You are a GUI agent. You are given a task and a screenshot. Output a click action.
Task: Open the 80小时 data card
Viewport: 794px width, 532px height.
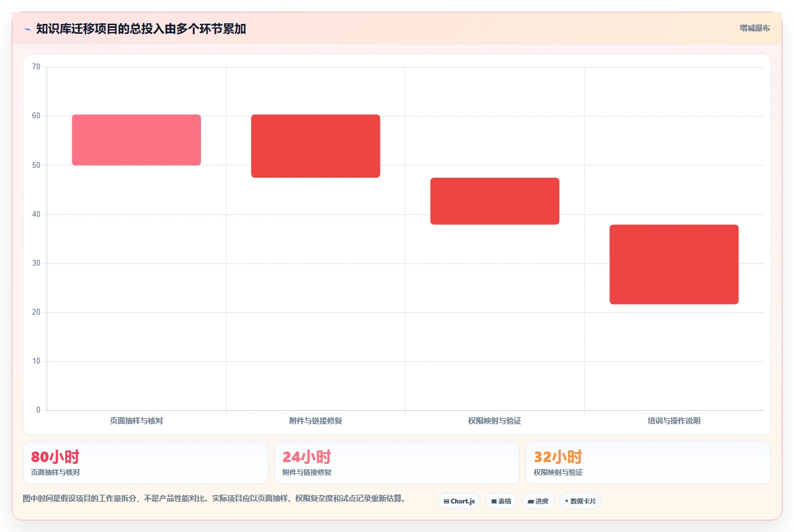[x=146, y=463]
